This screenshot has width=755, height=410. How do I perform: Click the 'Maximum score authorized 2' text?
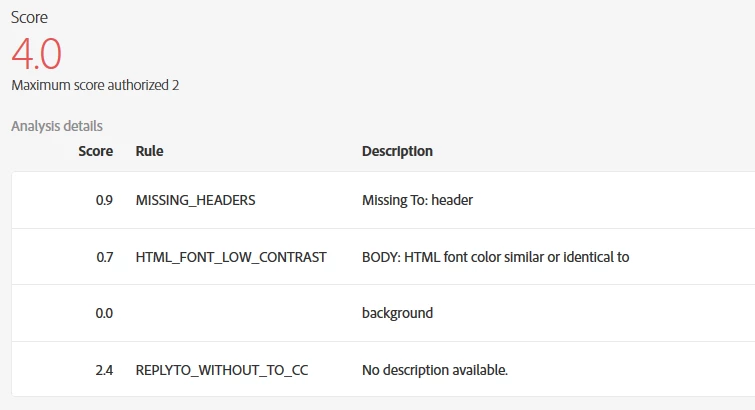pos(95,85)
